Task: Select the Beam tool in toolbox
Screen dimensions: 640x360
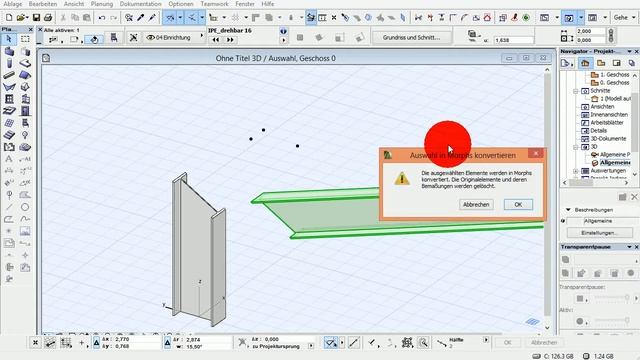Action: point(9,75)
